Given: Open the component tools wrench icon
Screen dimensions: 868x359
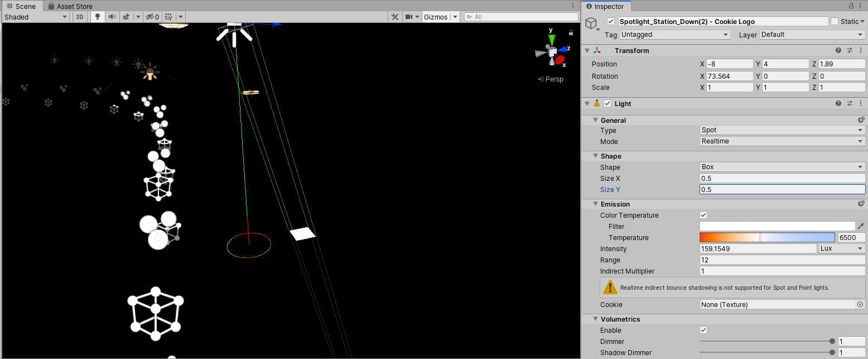Looking at the screenshot, I should (395, 17).
